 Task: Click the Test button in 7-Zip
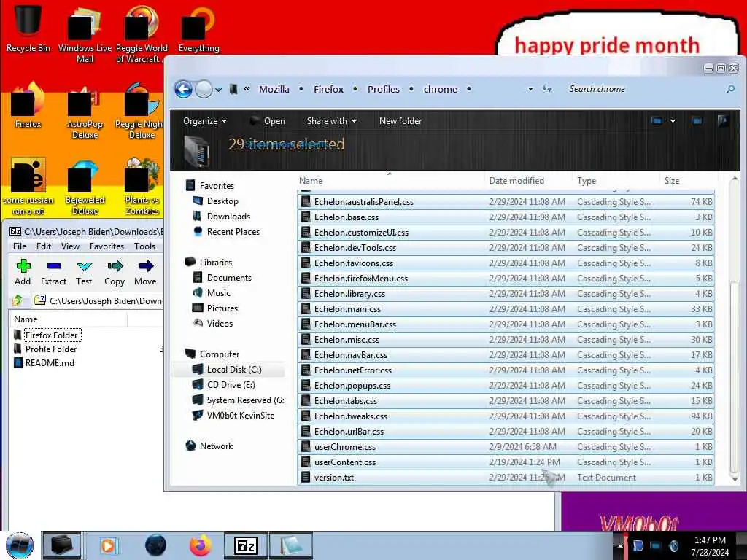84,273
